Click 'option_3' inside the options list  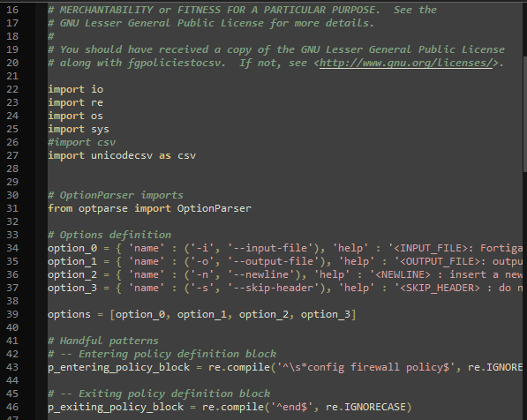[326, 314]
